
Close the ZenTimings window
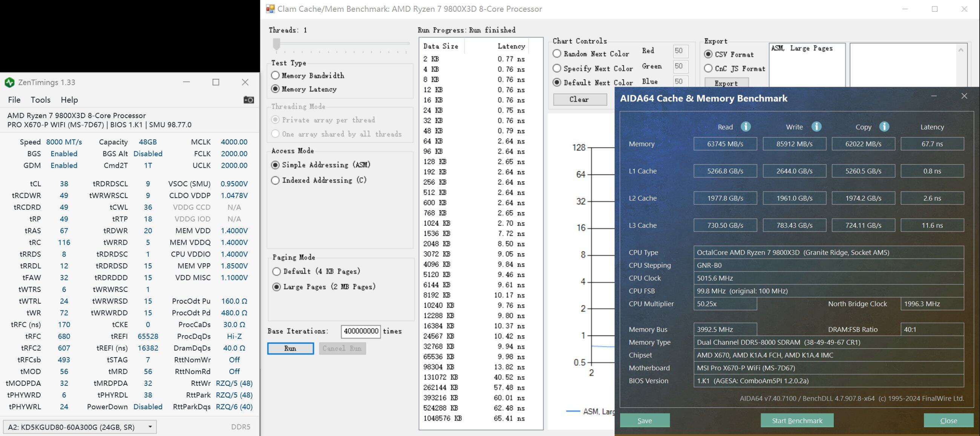pyautogui.click(x=245, y=82)
